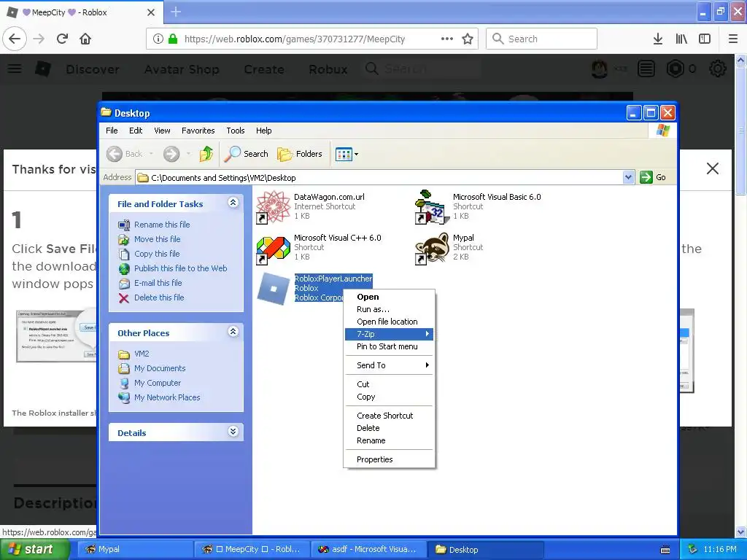
Task: Click the E-mail this file icon
Action: tap(124, 284)
